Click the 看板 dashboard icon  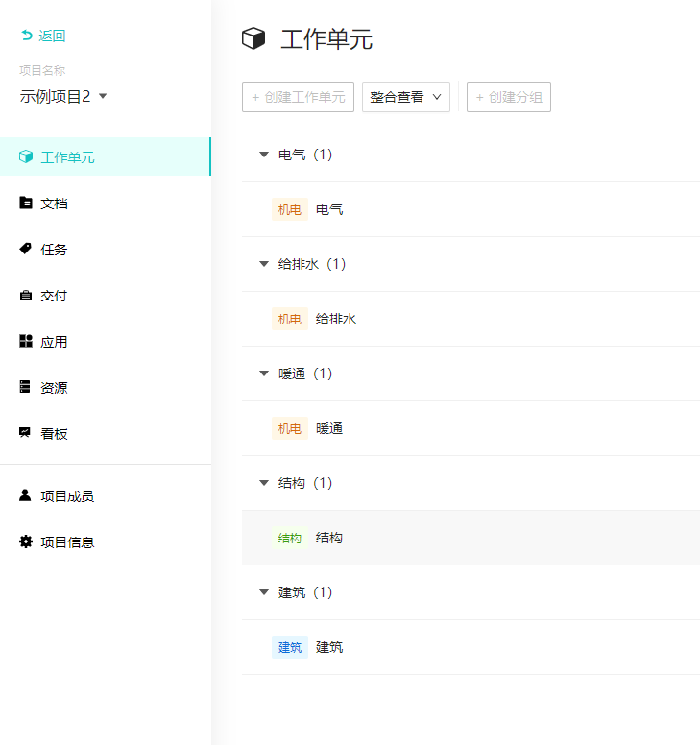(x=25, y=432)
